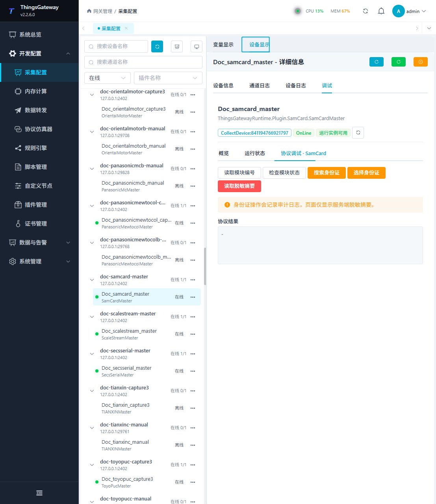Click the green restart button in detail header
Screen dimensions: 436x504
coord(399,62)
